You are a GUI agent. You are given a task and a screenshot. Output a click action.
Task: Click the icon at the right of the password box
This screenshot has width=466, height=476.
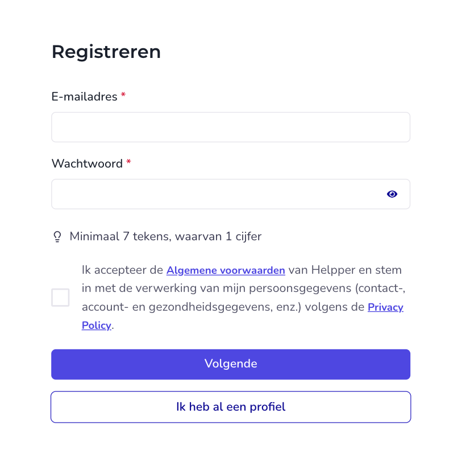pyautogui.click(x=392, y=194)
